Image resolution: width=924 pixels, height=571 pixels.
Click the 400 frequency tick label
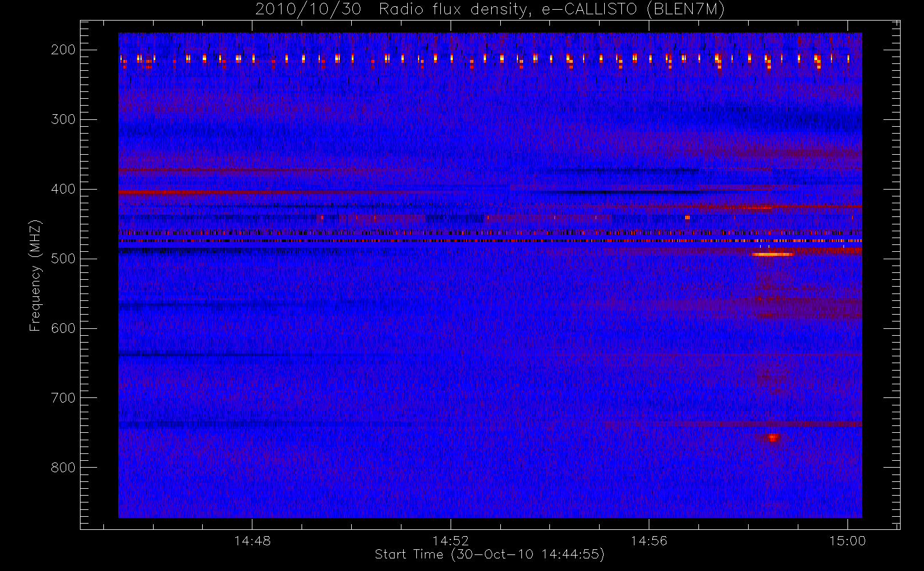point(63,189)
